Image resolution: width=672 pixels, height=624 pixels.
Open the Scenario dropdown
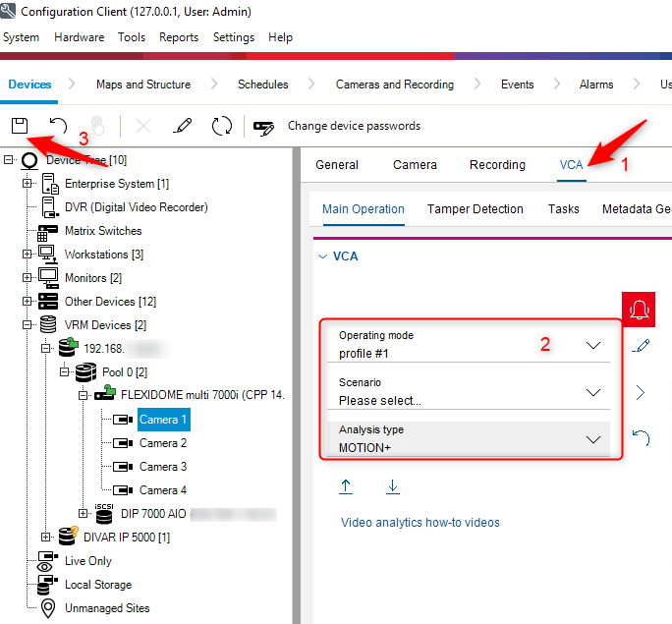pos(592,392)
